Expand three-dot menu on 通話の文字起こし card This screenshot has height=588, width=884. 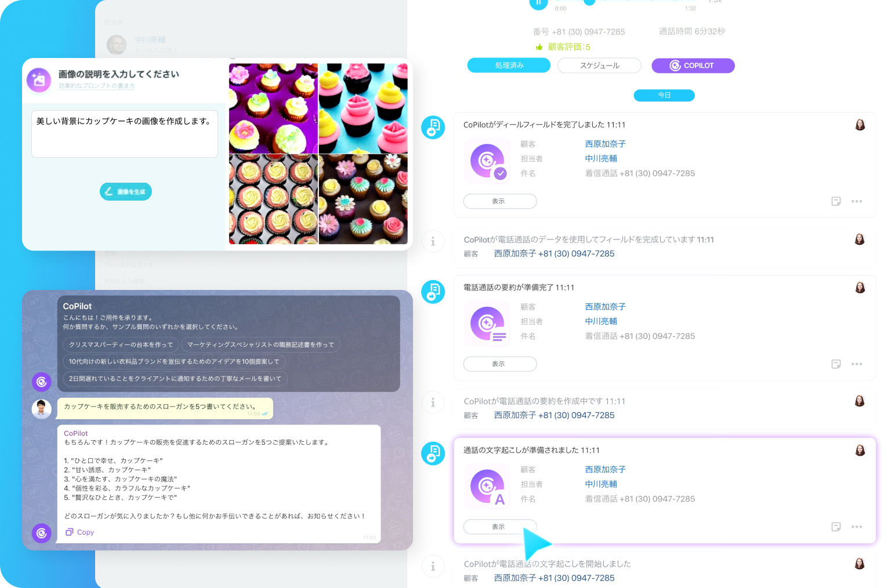point(857,527)
